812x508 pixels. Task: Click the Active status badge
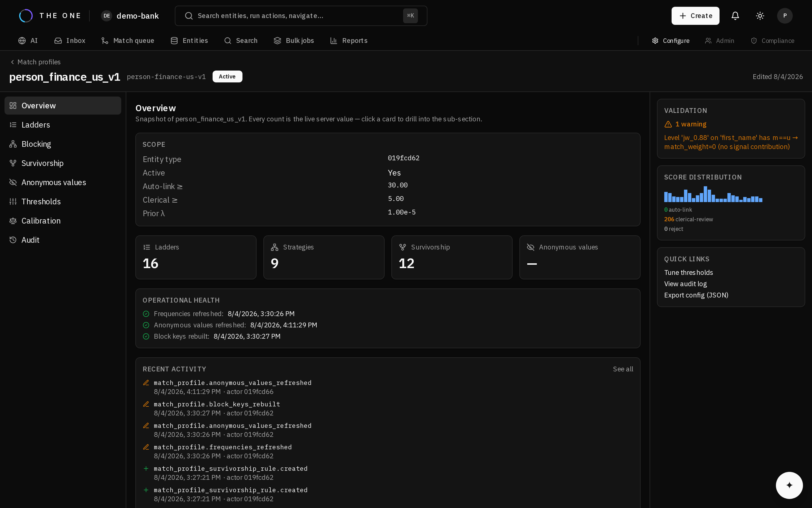pyautogui.click(x=227, y=76)
